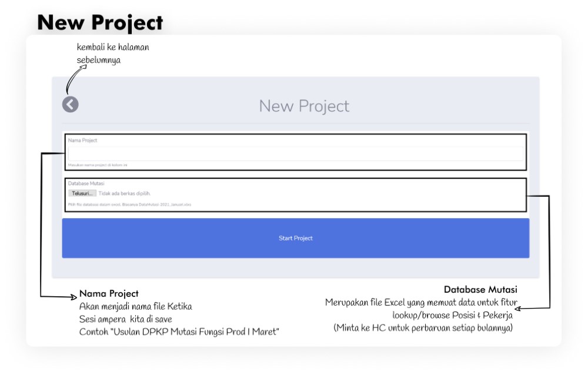Click the 'kembali ke halaman sebelumnya' note
The image size is (588, 375).
[113, 53]
